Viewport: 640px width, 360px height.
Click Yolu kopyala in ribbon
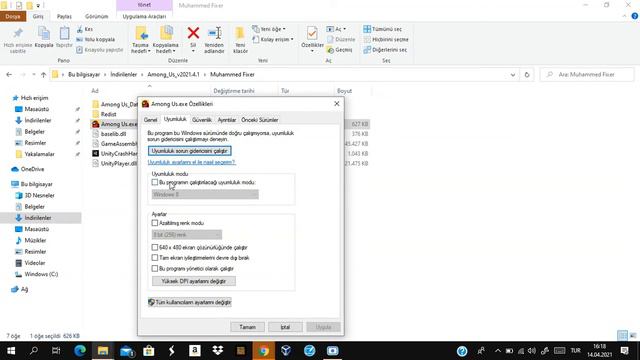pos(96,40)
